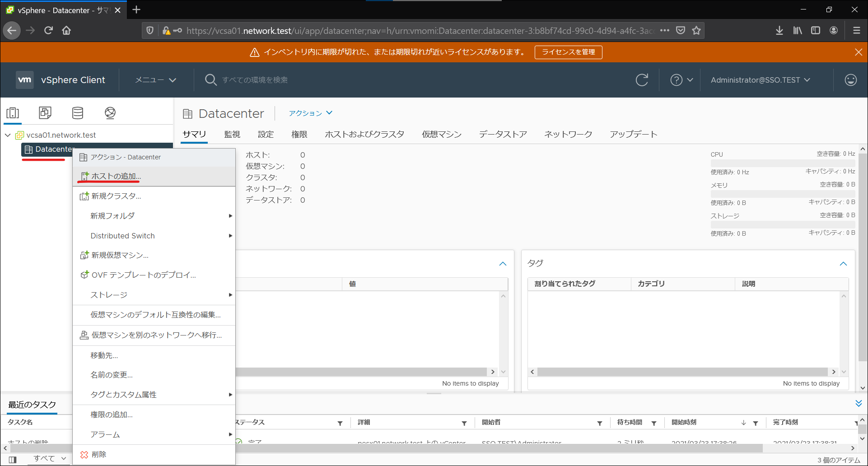Switch to the データストア tab
The image size is (868, 466).
click(503, 134)
